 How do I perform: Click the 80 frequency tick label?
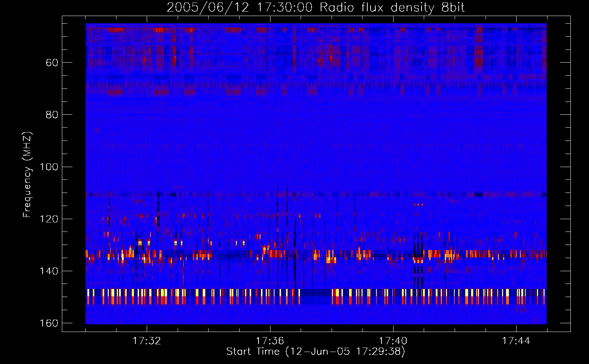coord(52,115)
